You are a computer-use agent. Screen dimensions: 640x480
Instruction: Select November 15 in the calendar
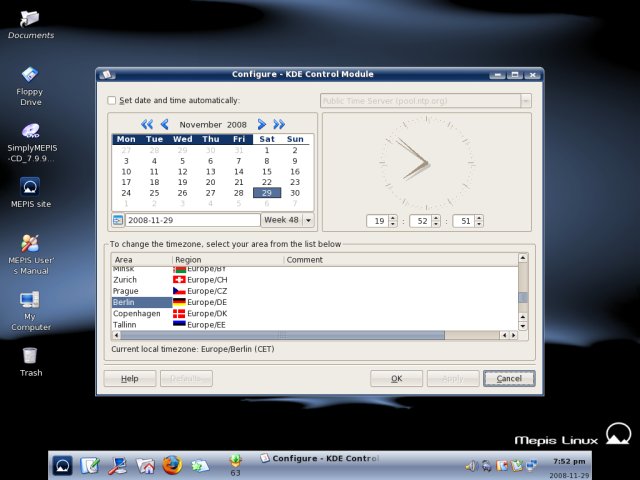click(x=267, y=171)
